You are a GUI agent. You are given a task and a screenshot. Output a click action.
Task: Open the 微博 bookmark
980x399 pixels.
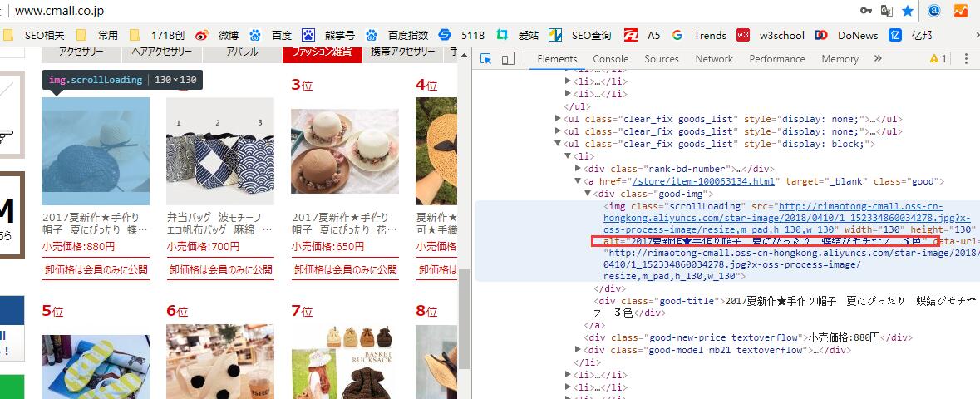[217, 35]
